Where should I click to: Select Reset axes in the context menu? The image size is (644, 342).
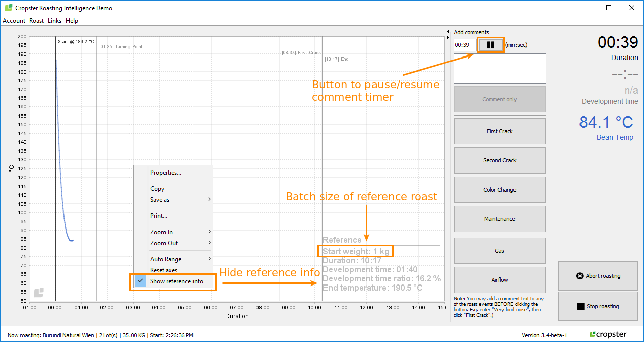[173, 270]
